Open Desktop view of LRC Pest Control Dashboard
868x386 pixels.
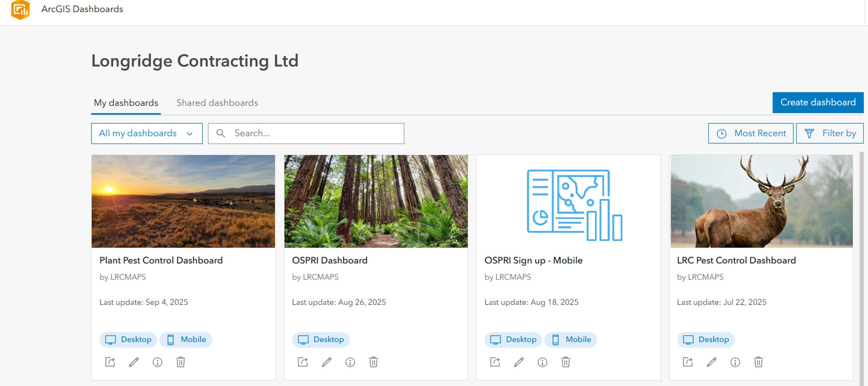coord(706,339)
